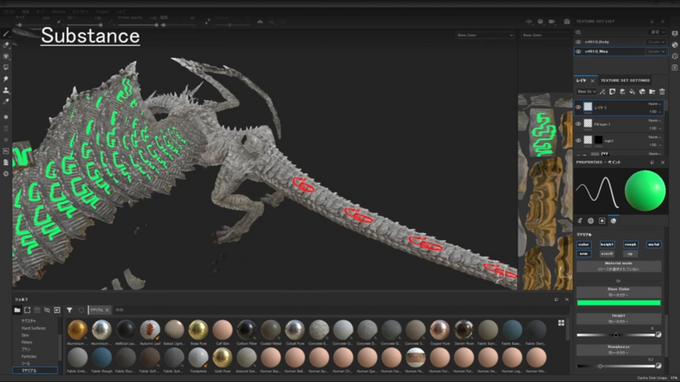Open blend mode dropdown of top layer
This screenshot has width=680, height=382.
(654, 104)
